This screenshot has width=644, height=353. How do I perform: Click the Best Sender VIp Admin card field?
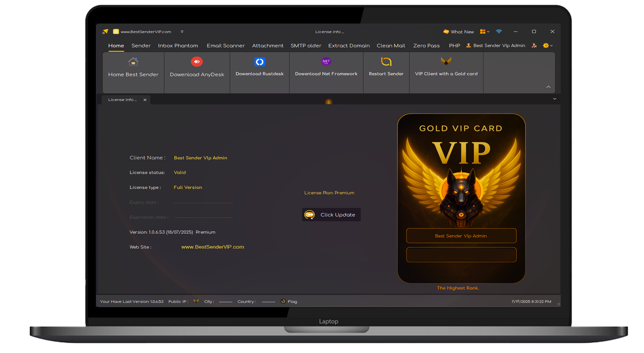tap(461, 236)
